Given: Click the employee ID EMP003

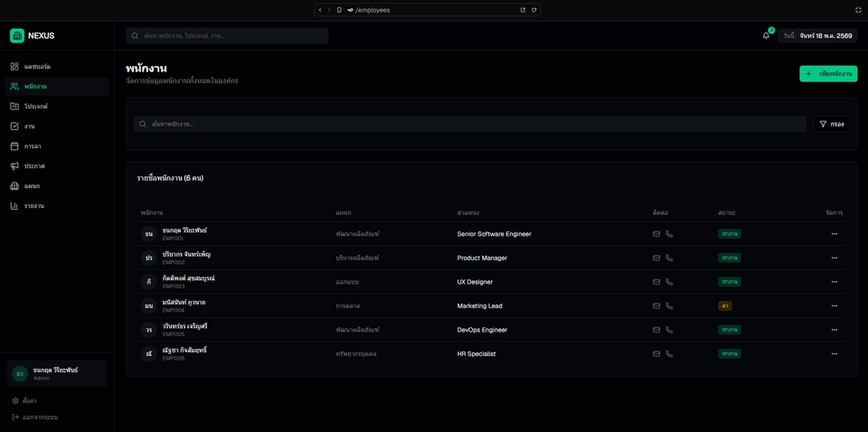Looking at the screenshot, I should (x=174, y=286).
